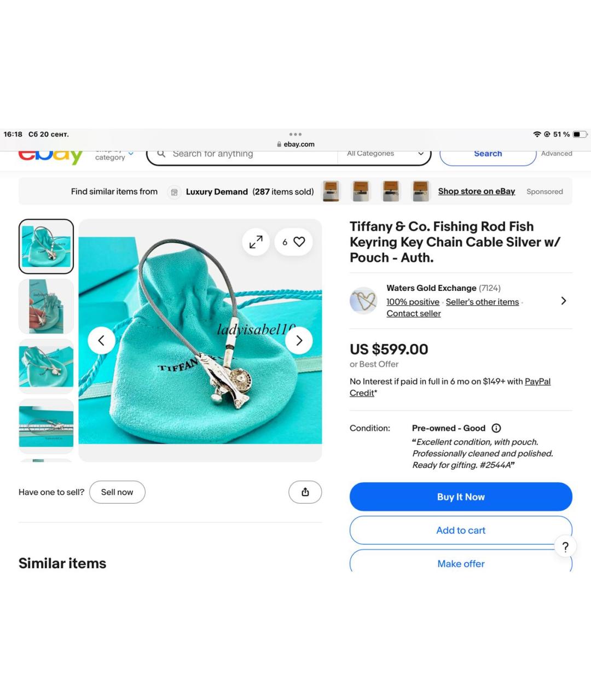Click the Sell now button
The image size is (591, 700).
[117, 492]
